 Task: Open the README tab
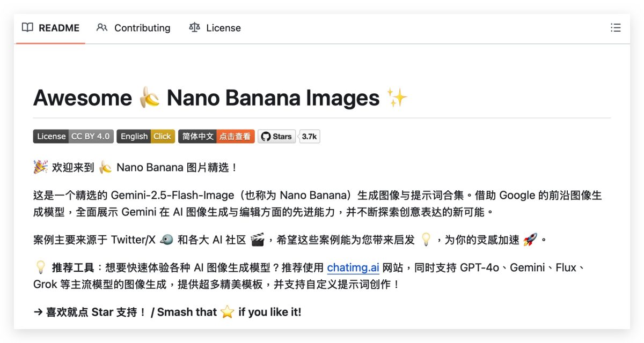[x=50, y=28]
